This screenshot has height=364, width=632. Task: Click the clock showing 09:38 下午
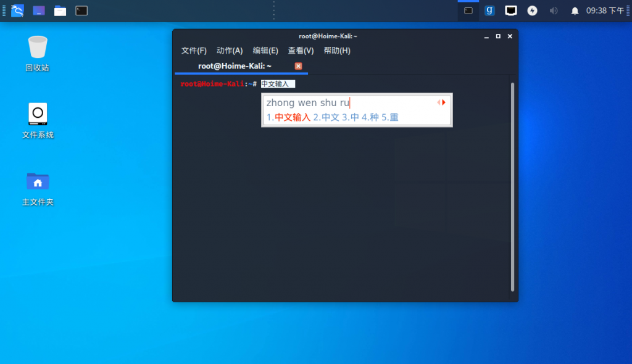click(x=605, y=10)
